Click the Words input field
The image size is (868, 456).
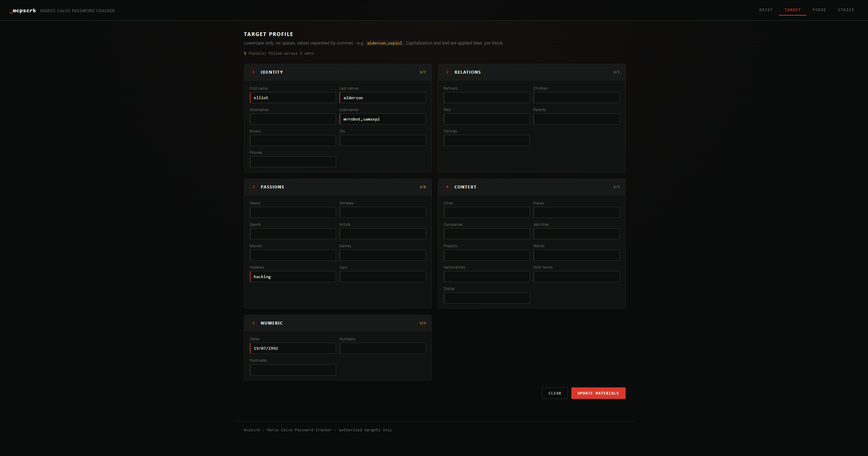576,255
